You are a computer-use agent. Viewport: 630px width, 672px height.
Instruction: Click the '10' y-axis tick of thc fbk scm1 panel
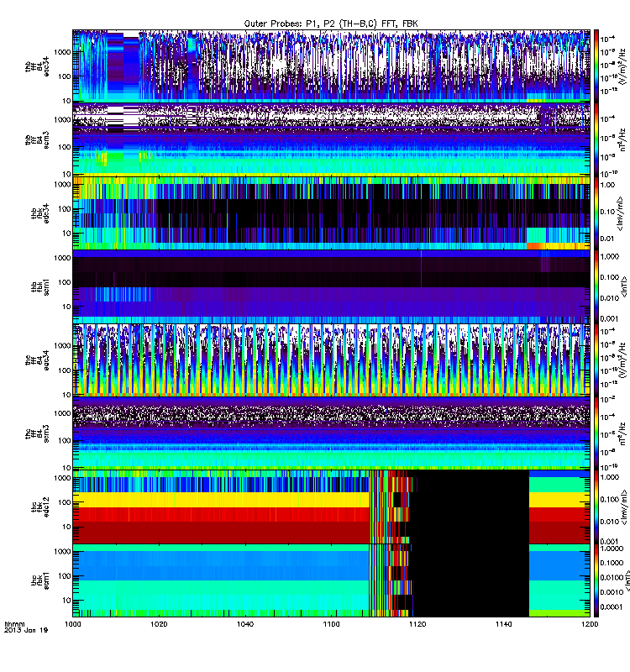[x=66, y=600]
